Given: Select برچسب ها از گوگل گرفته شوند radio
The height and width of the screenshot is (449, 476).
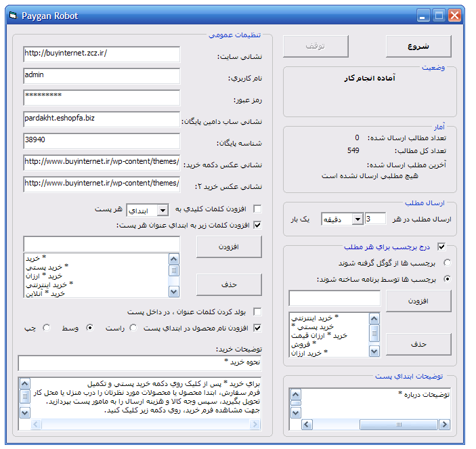Looking at the screenshot, I should [447, 263].
